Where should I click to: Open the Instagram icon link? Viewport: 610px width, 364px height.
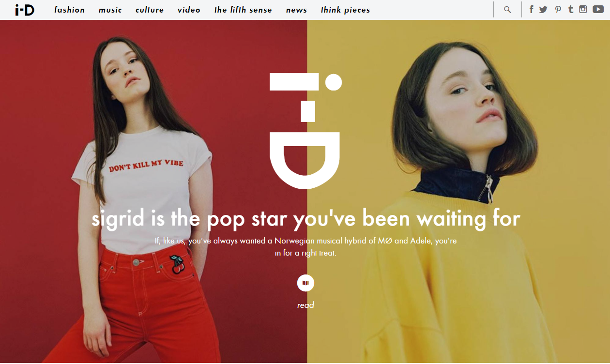coord(583,9)
